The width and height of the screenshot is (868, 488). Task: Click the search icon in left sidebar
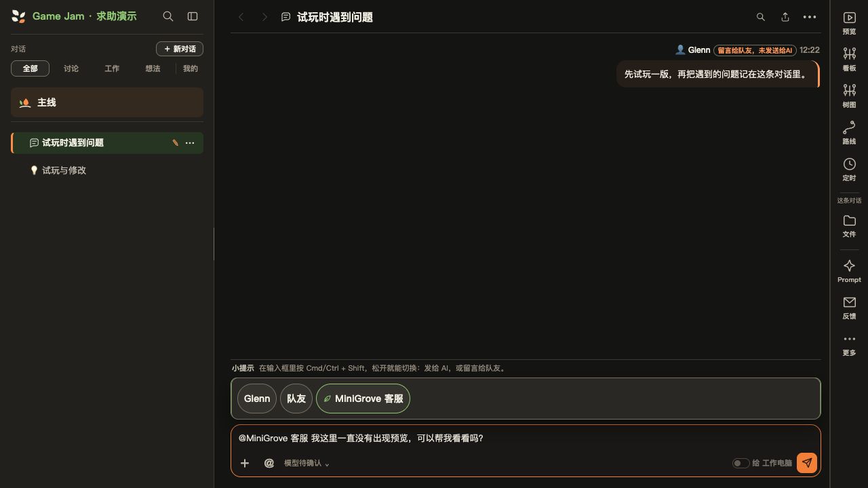coord(168,16)
